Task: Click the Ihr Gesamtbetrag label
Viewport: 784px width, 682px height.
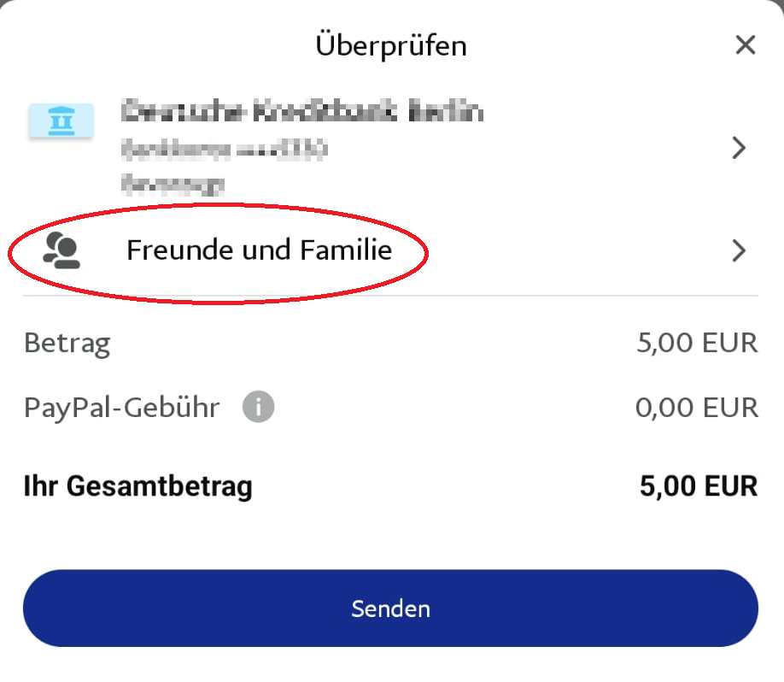Action: pos(138,486)
